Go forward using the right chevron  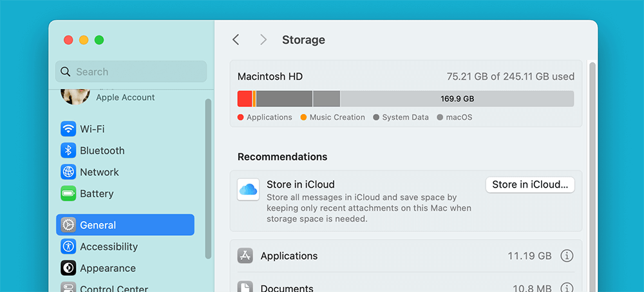(263, 39)
